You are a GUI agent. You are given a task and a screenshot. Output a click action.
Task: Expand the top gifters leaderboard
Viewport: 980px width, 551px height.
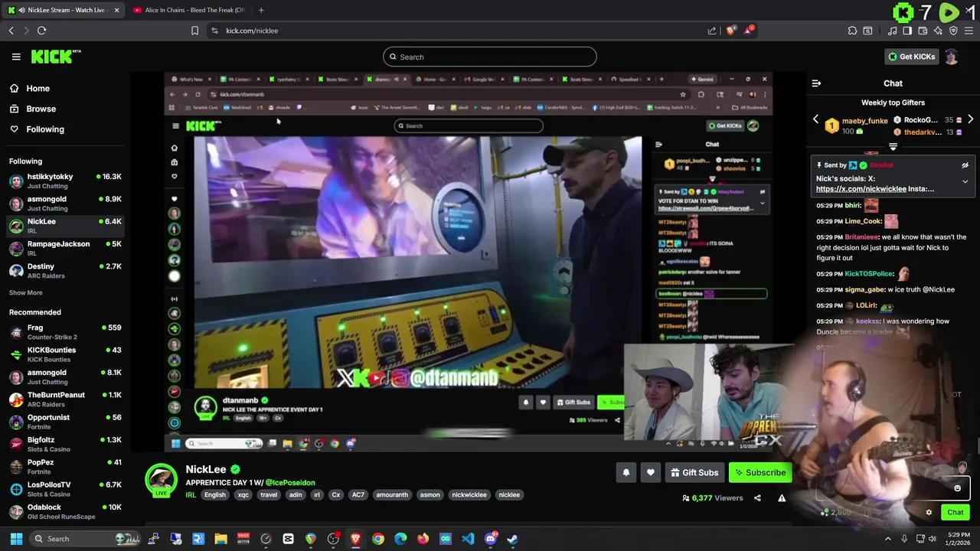893,146
